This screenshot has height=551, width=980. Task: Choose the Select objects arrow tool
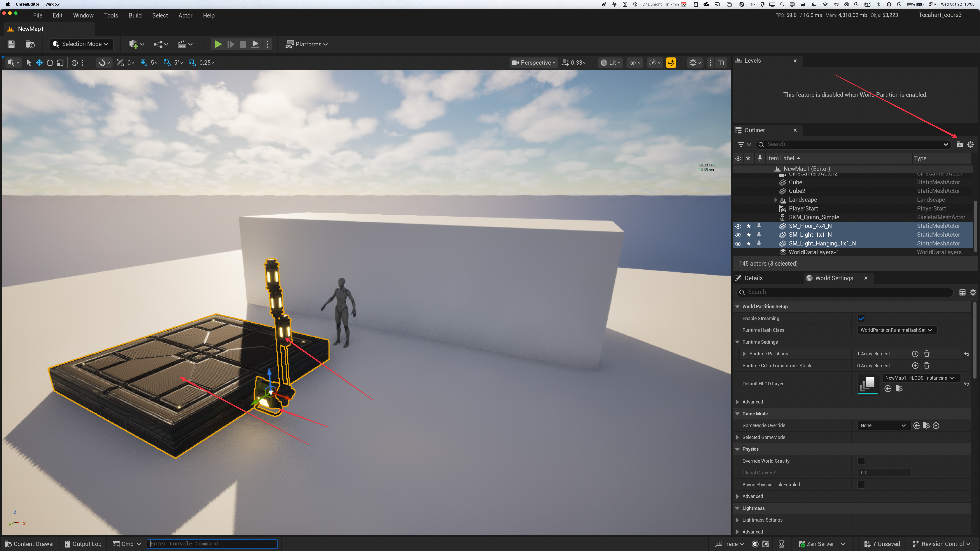[29, 63]
